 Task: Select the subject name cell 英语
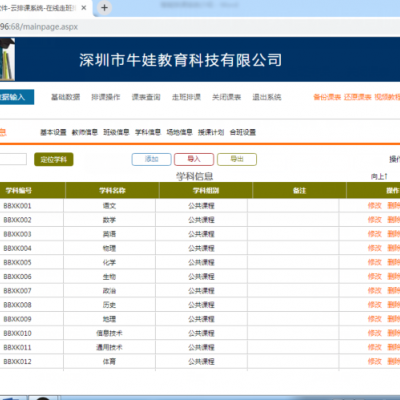[x=109, y=234]
